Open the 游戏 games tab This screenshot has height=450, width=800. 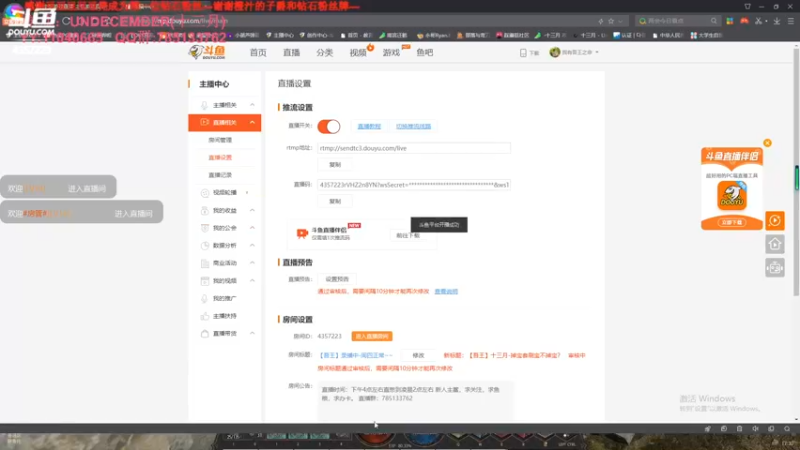(391, 53)
